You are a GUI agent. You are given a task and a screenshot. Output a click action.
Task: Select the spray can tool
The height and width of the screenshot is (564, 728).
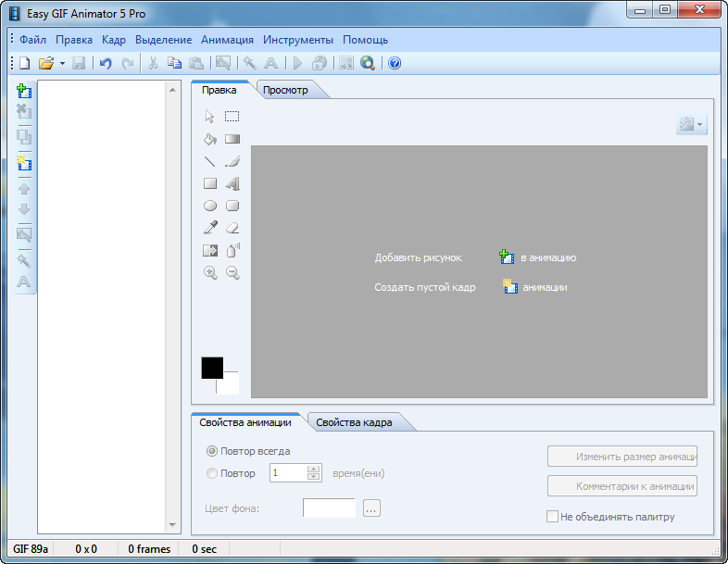coord(233,250)
